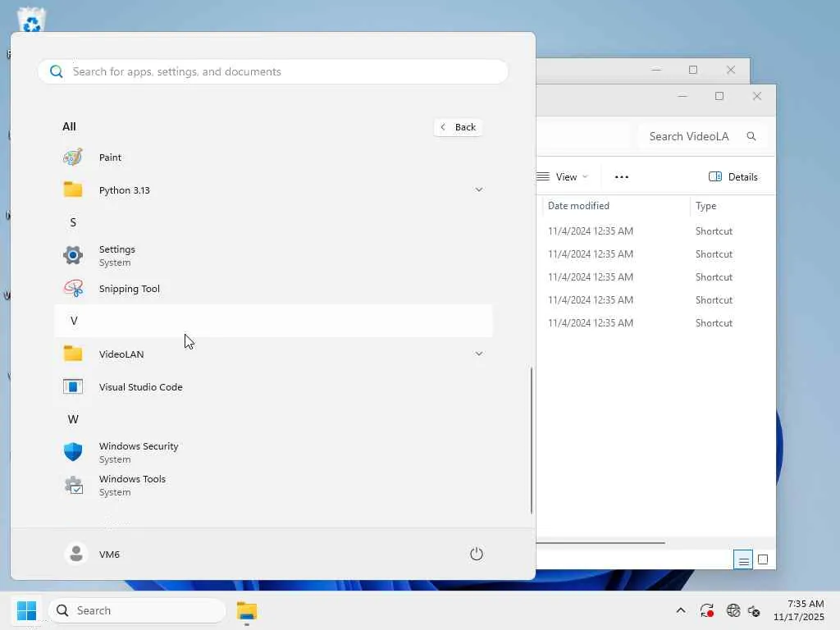840x630 pixels.
Task: Select the letter S section header
Action: click(x=73, y=222)
